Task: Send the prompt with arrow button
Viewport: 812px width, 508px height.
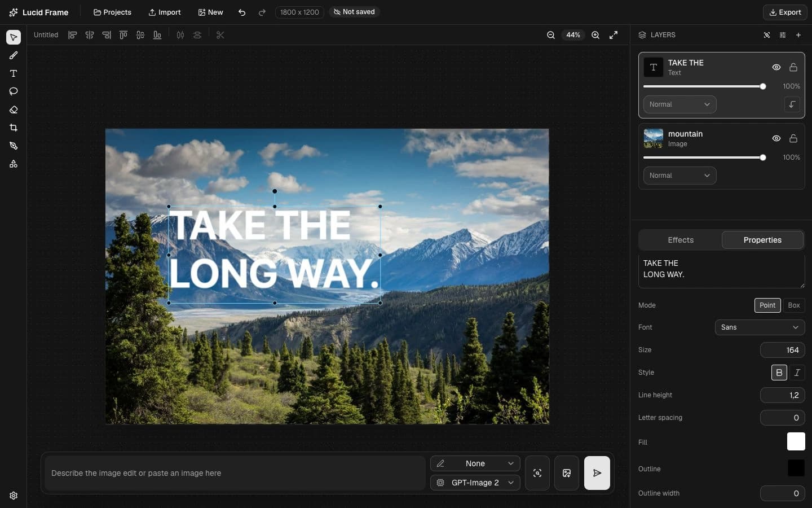Action: click(x=597, y=473)
